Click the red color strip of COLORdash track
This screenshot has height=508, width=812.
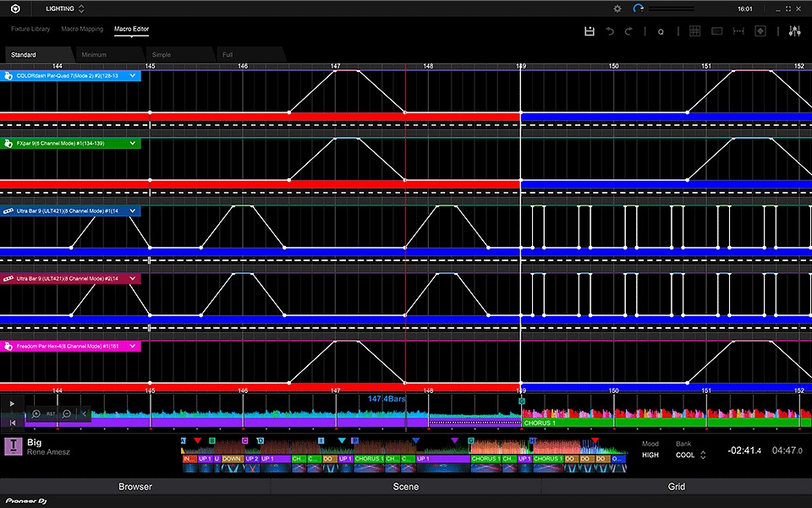coord(260,117)
